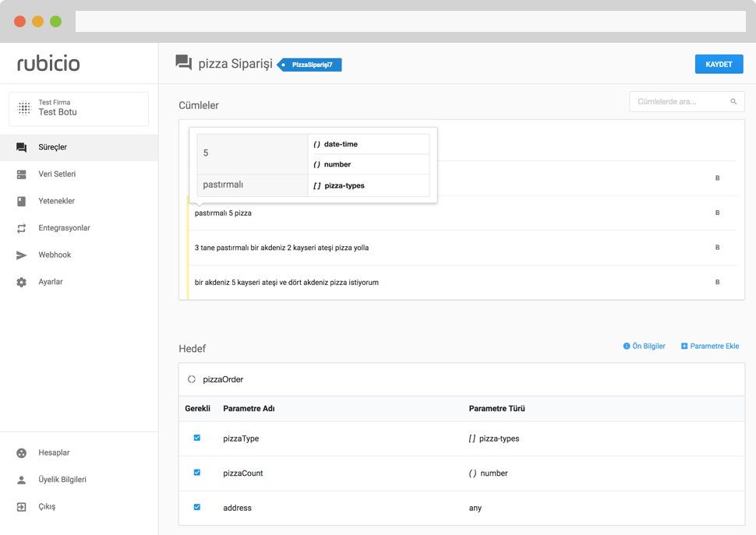Uncheck Gerekli checkbox for pizzaType
This screenshot has width=756, height=535.
(197, 438)
